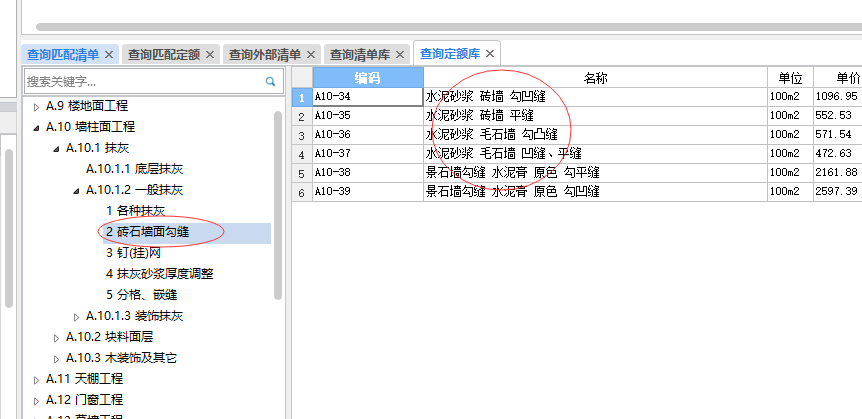Select 3 钉(挂)网 in the tree
The height and width of the screenshot is (419, 862).
(x=133, y=253)
